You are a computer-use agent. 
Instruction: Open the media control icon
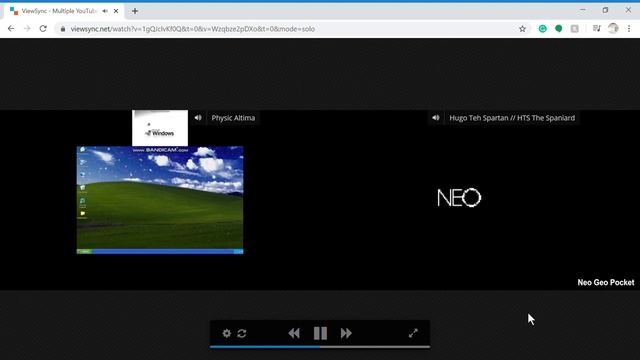click(597, 29)
